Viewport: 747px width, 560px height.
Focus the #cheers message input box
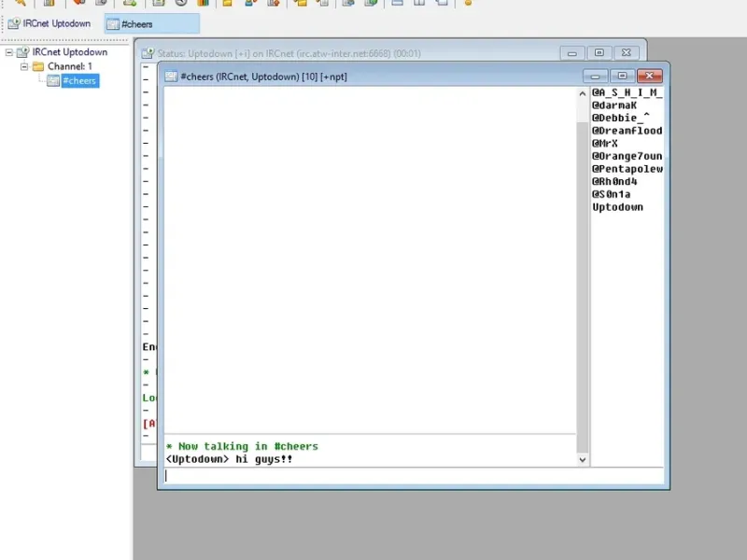(x=414, y=476)
